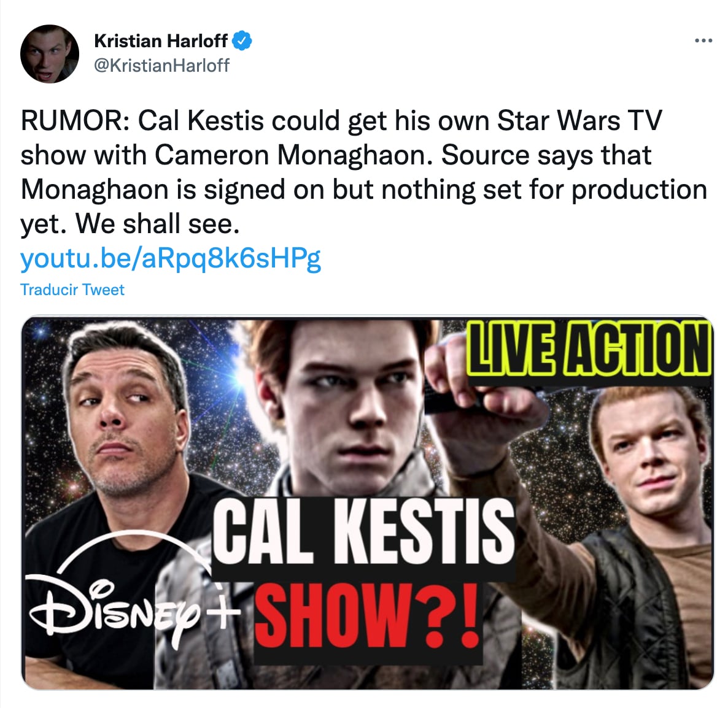Open Kristian Harloff's round profile avatar
The image size is (728, 708).
click(x=50, y=54)
